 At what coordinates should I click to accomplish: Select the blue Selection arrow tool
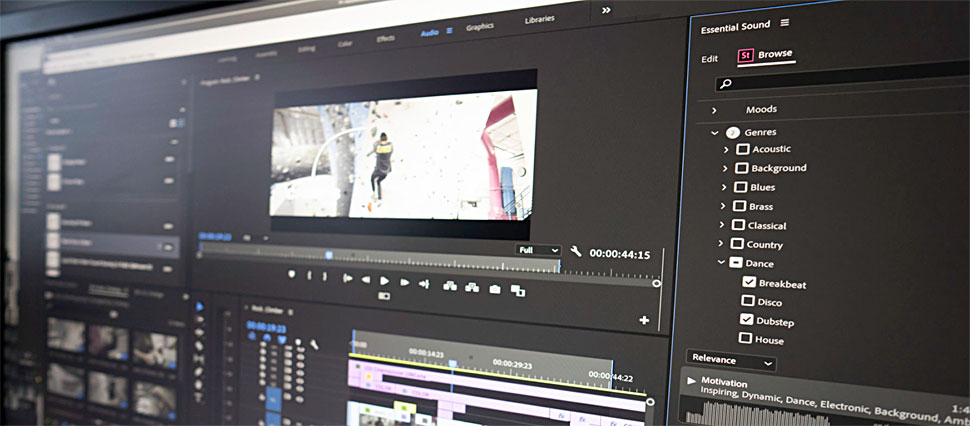click(x=199, y=307)
